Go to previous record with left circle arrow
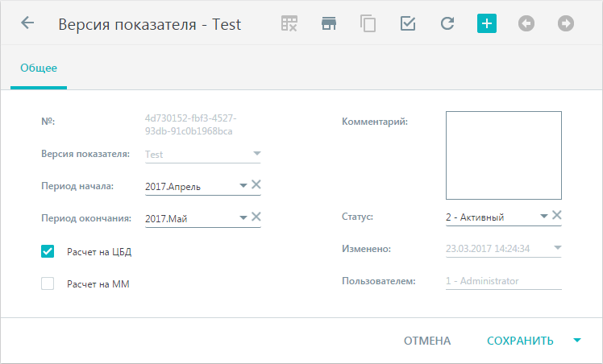The height and width of the screenshot is (364, 603). point(526,23)
